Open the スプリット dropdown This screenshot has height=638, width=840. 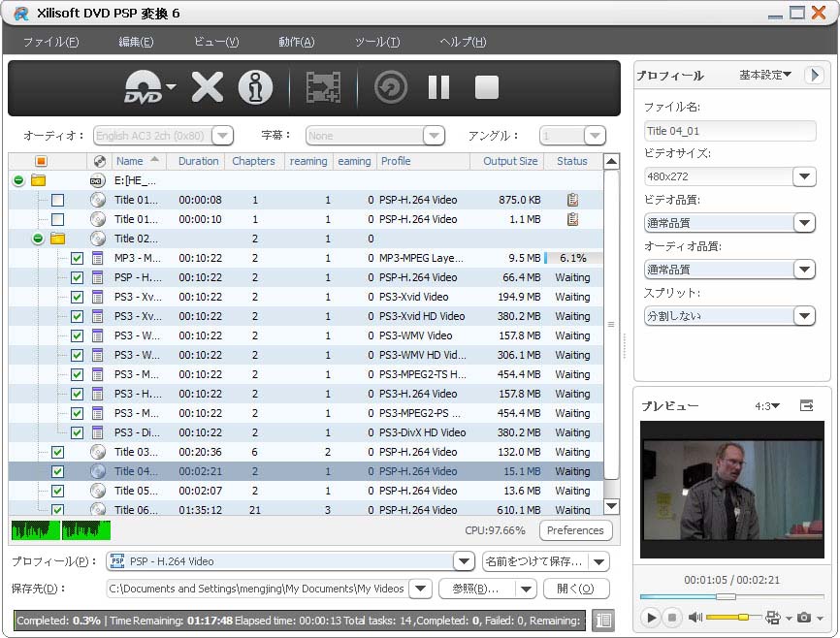[803, 315]
